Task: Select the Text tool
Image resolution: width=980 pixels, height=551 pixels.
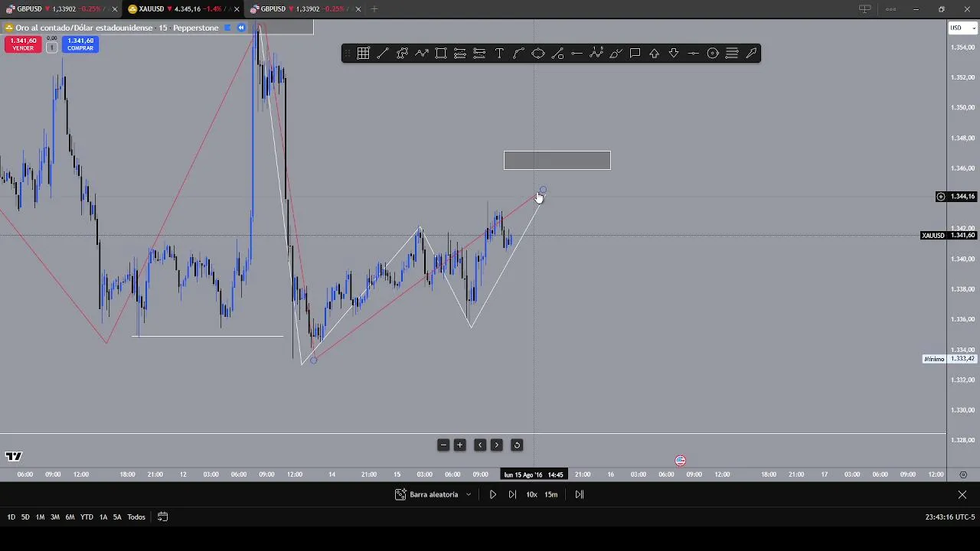Action: click(x=499, y=53)
